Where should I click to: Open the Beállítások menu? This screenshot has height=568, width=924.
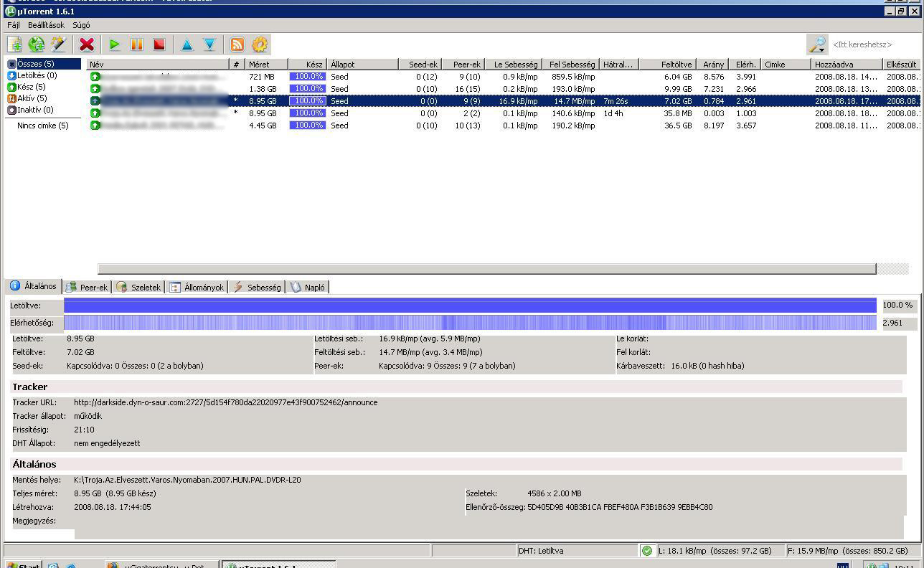click(46, 25)
